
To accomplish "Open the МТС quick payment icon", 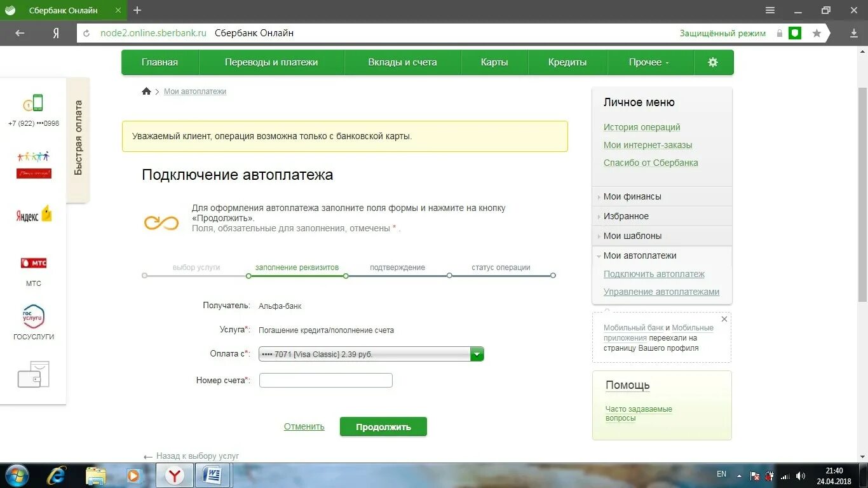I will coord(34,263).
